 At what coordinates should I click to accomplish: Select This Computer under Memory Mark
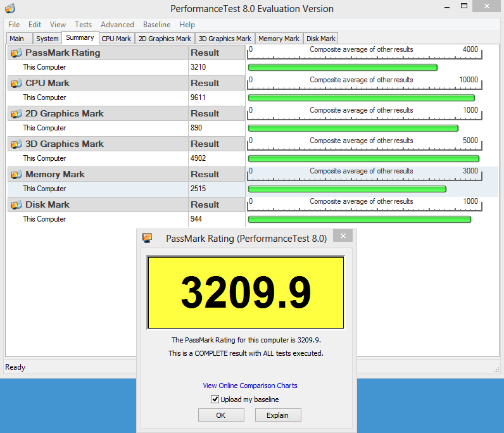pos(44,189)
